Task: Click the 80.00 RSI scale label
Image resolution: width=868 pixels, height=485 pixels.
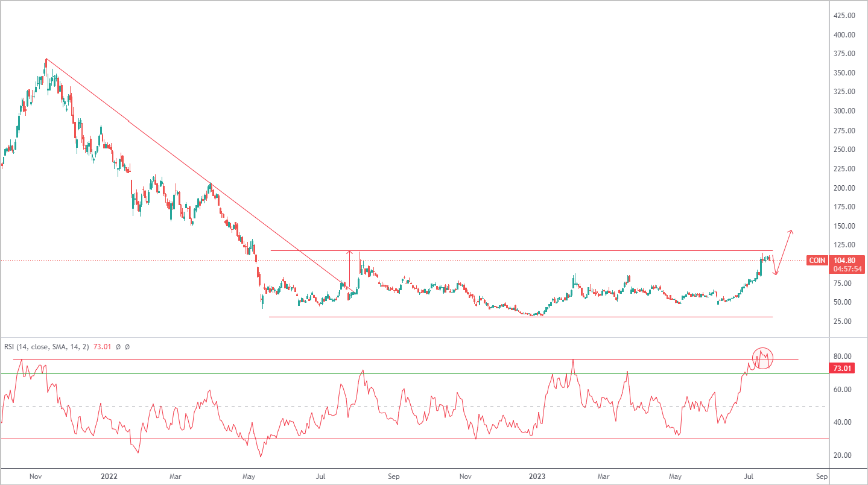Action: pos(841,357)
